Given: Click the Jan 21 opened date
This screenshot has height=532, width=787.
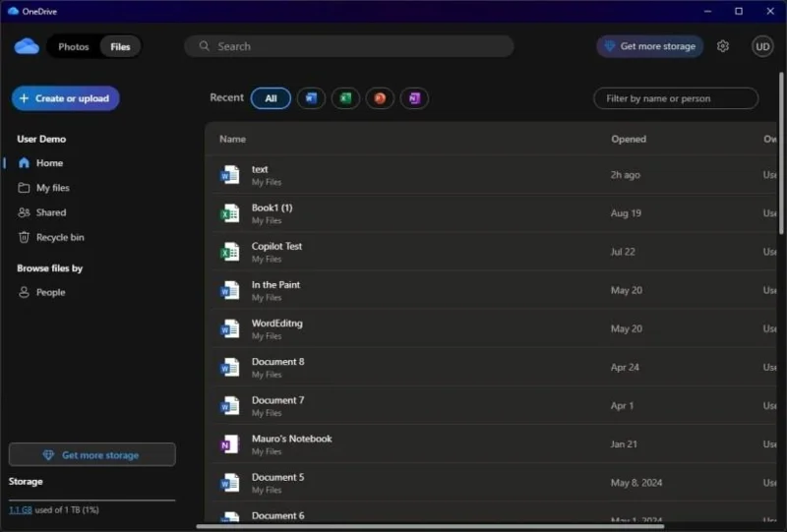Looking at the screenshot, I should point(624,444).
